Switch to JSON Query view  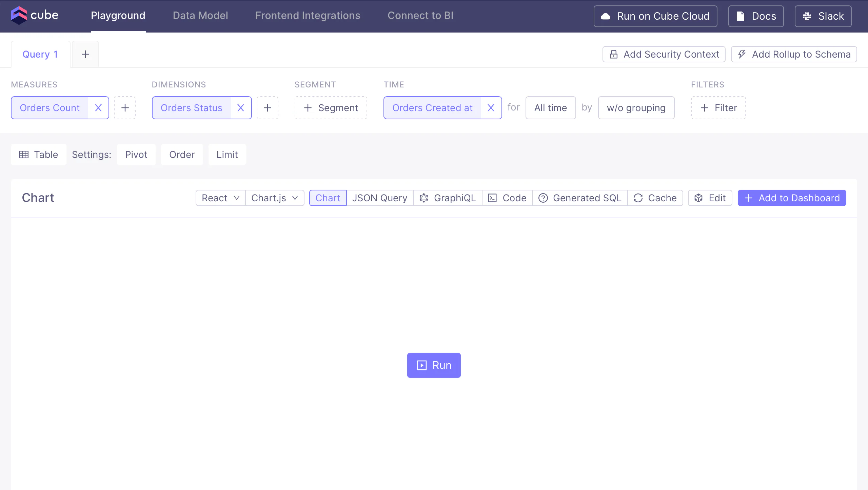coord(379,198)
